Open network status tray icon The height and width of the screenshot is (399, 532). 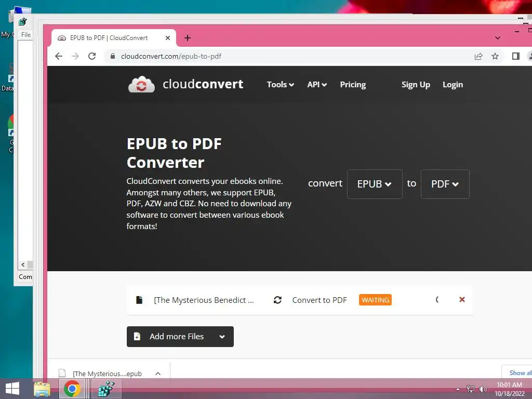click(x=470, y=389)
